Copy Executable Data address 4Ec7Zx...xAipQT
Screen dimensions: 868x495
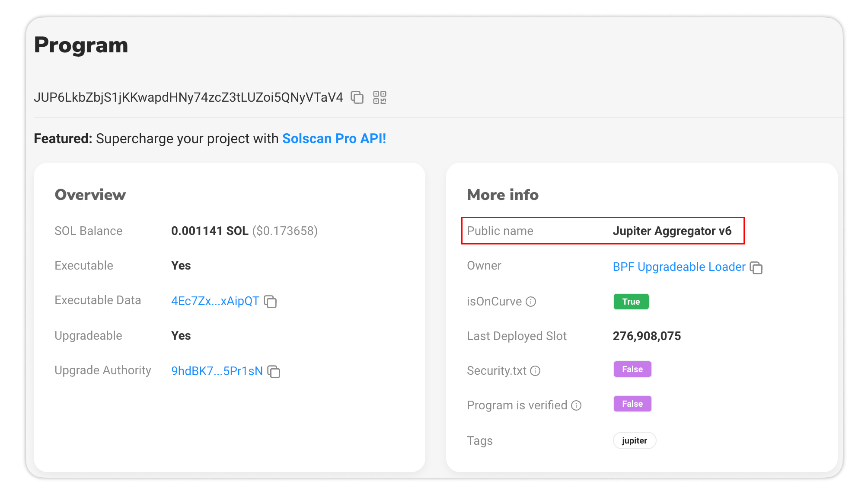pyautogui.click(x=270, y=301)
